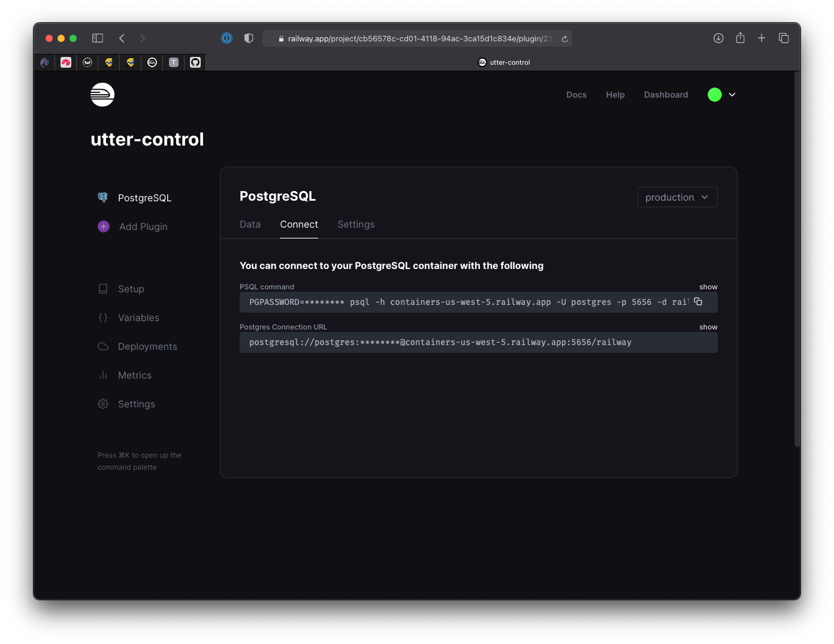Viewport: 834px width, 644px height.
Task: Open the 1Password extension icon
Action: point(226,38)
